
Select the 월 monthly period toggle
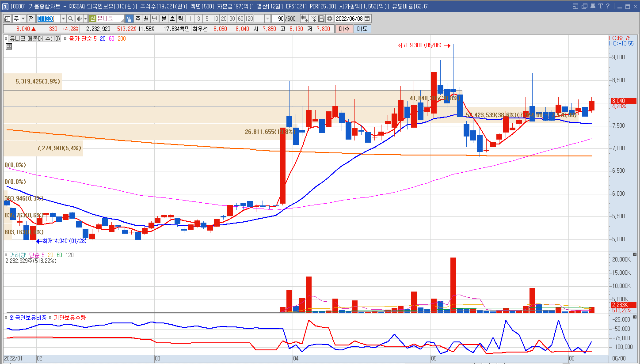click(x=146, y=19)
